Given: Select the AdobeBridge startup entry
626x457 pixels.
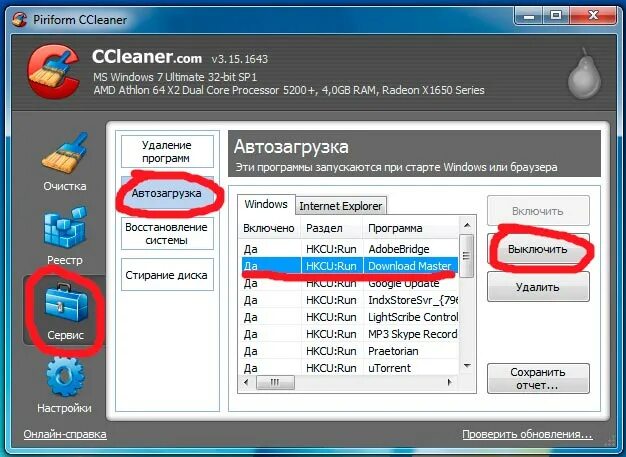Looking at the screenshot, I should (348, 249).
